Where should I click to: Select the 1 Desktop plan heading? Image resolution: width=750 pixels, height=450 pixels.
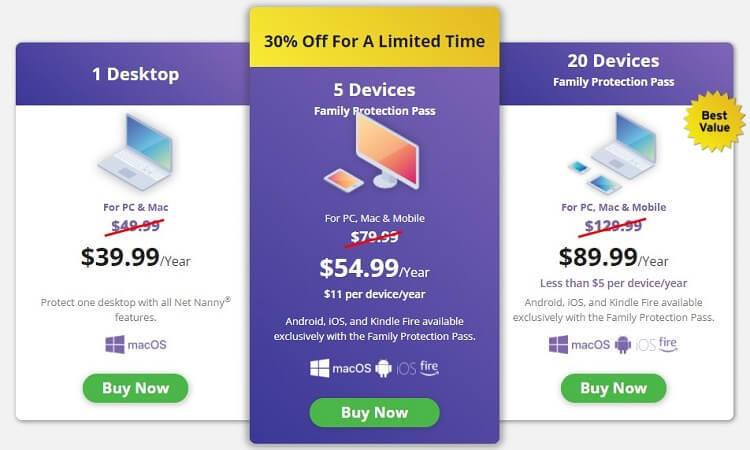point(136,74)
